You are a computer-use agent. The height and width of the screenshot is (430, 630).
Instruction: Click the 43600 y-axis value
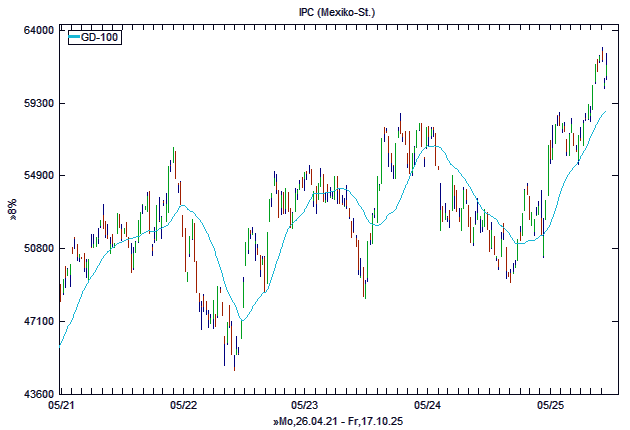point(38,394)
